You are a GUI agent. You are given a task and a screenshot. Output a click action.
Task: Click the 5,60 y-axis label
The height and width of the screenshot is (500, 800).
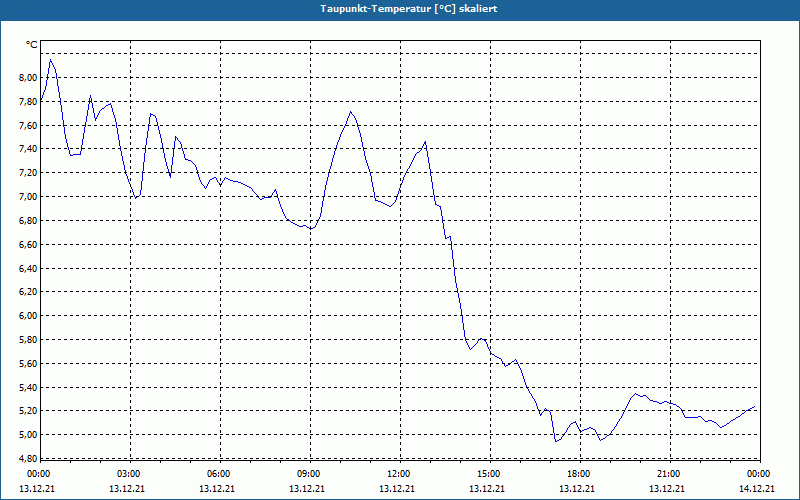point(29,363)
